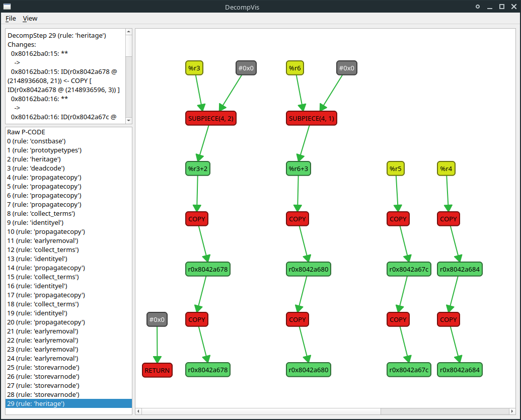Image resolution: width=521 pixels, height=420 pixels.
Task: Click the down arrow on the Changes panel scrollbar
Action: (x=129, y=120)
